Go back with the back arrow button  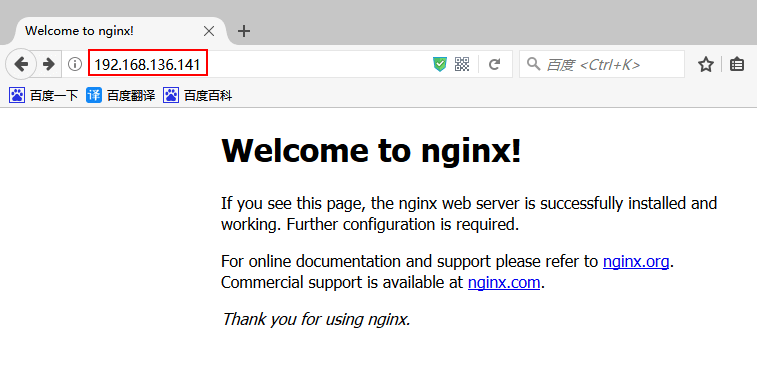click(21, 64)
